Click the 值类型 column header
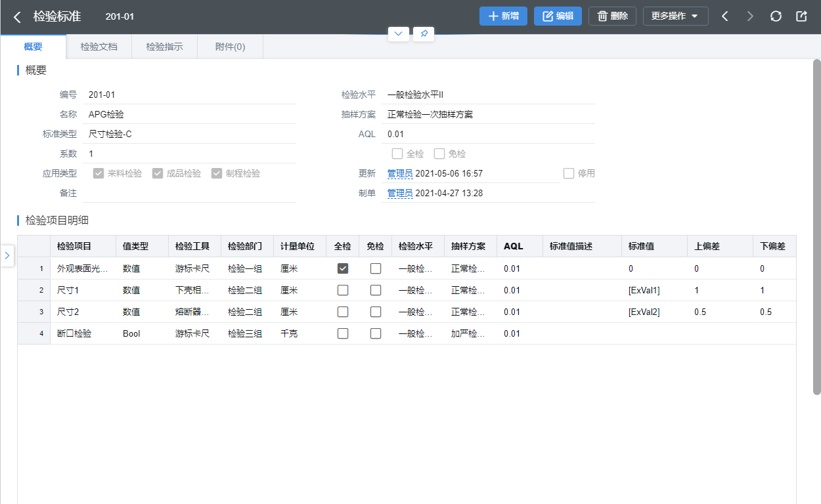This screenshot has height=504, width=821. tap(142, 246)
